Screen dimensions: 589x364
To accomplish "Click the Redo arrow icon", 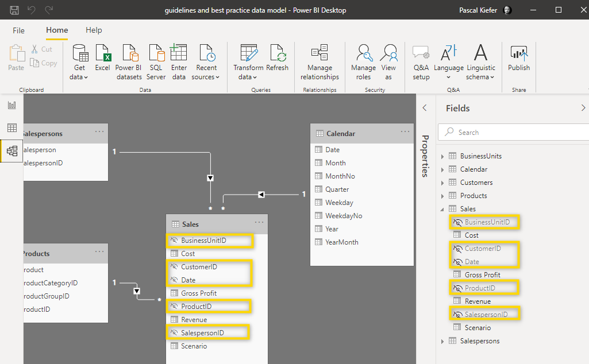I will 49,10.
